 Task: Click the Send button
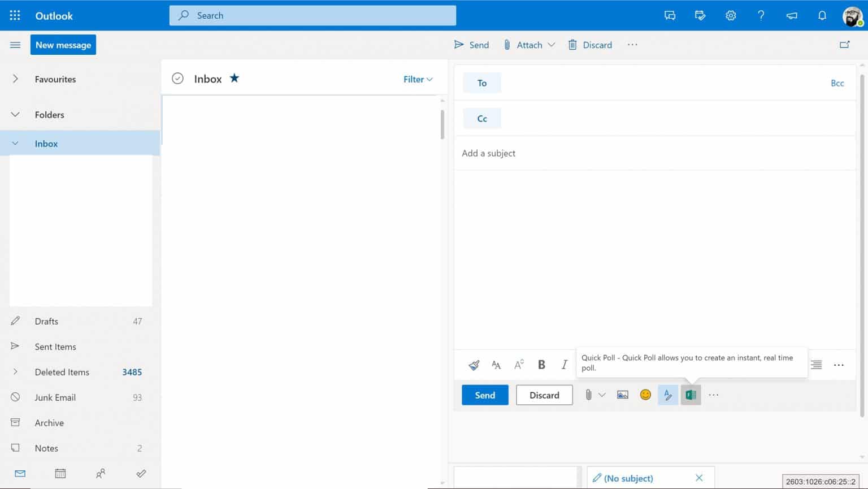(x=484, y=395)
